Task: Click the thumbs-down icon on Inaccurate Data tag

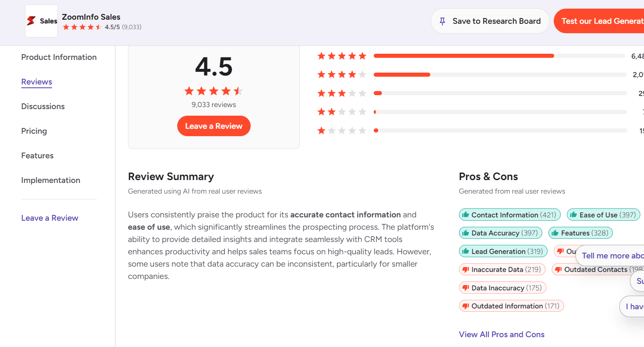Action: [x=466, y=269]
